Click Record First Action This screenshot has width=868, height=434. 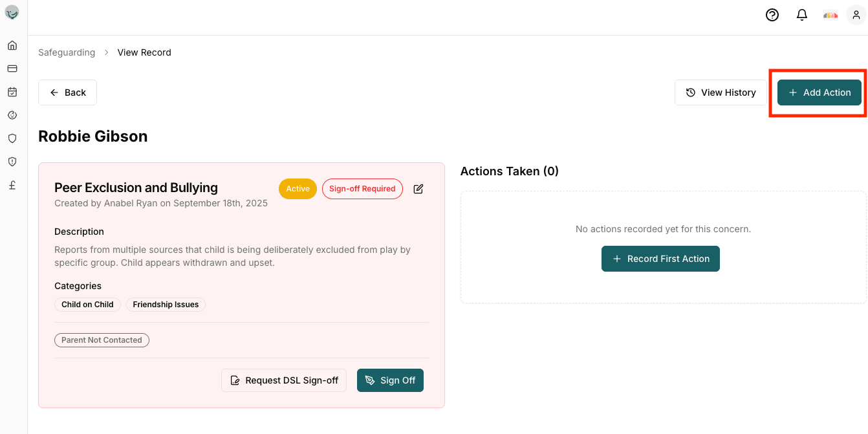(x=660, y=258)
